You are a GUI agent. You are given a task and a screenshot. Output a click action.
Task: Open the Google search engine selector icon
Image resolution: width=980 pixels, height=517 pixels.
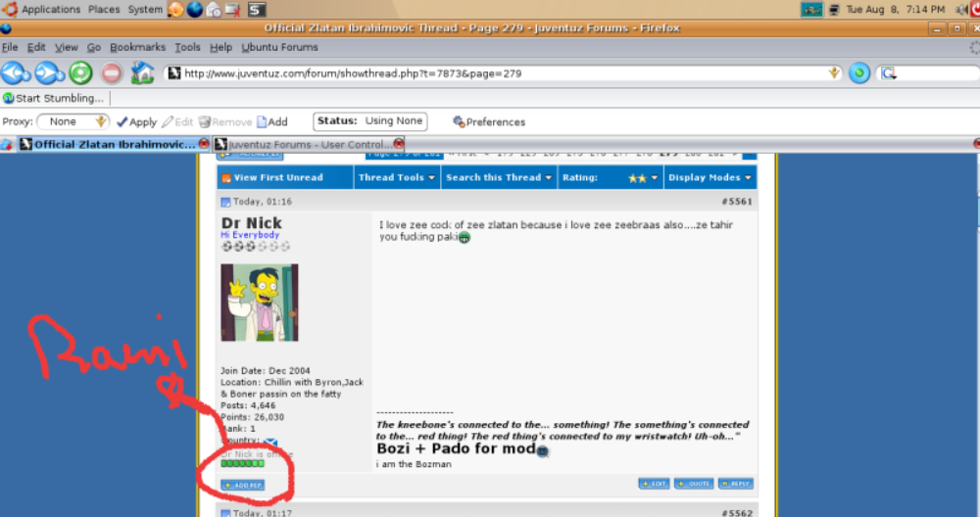tap(888, 73)
